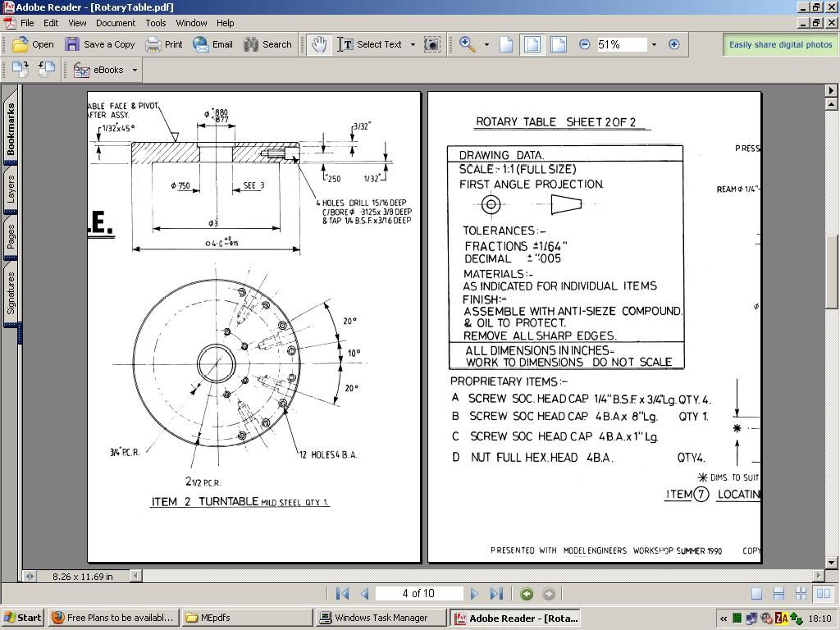Open the Tools menu
This screenshot has height=630, width=840.
coord(155,23)
